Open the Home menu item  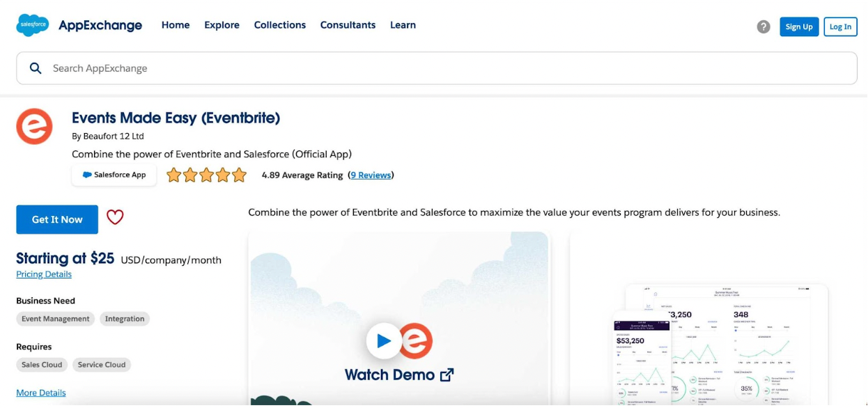pyautogui.click(x=176, y=25)
